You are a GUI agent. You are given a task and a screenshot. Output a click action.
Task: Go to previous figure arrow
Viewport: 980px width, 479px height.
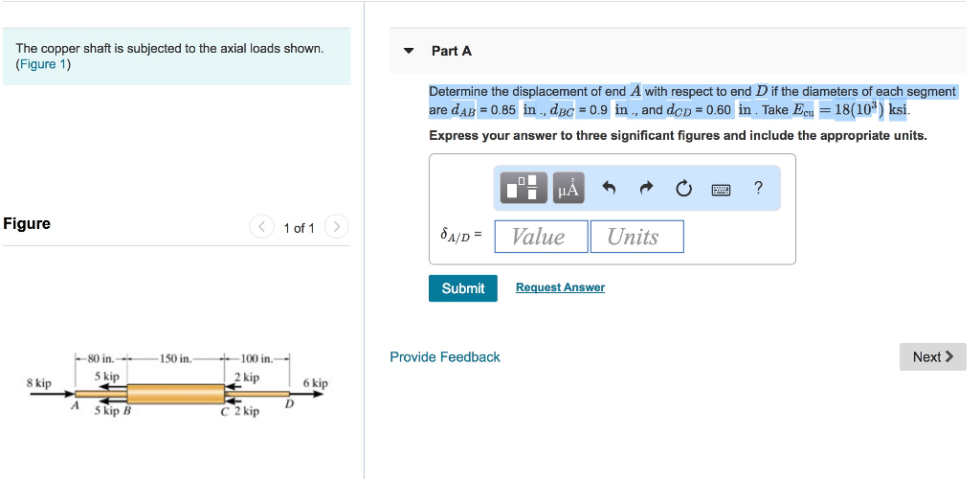point(261,226)
